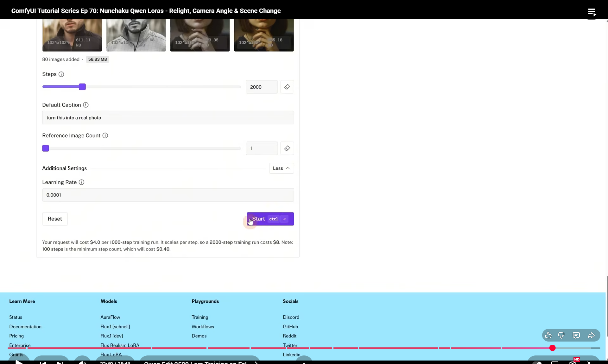Click the Default Caption info icon
Screen dimensions: 608x364
pos(85,105)
